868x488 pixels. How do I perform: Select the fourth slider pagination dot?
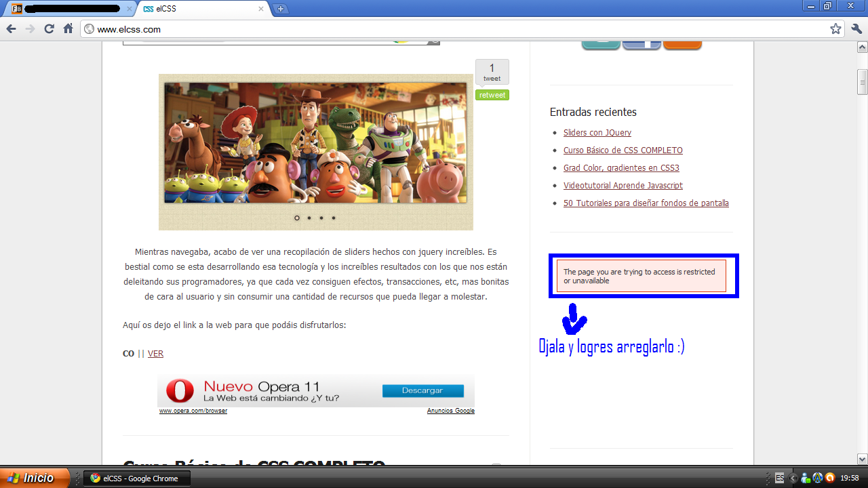(334, 218)
